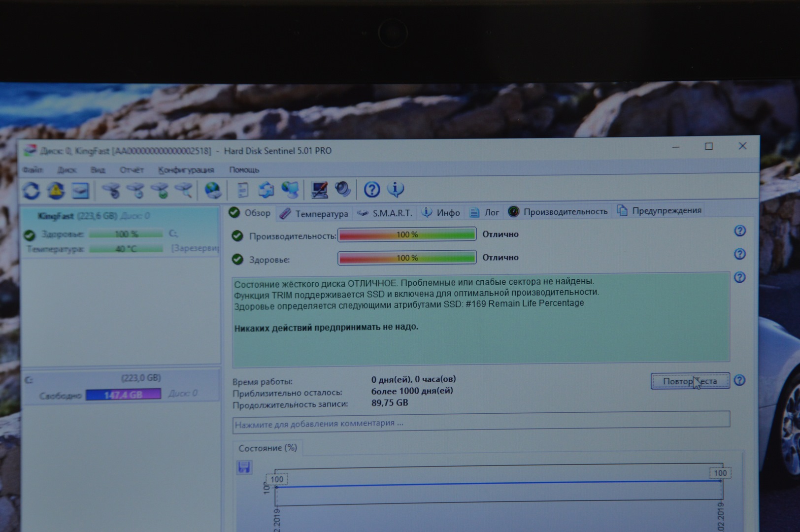The width and height of the screenshot is (800, 532).
Task: Open the Файл menu
Action: tap(33, 170)
